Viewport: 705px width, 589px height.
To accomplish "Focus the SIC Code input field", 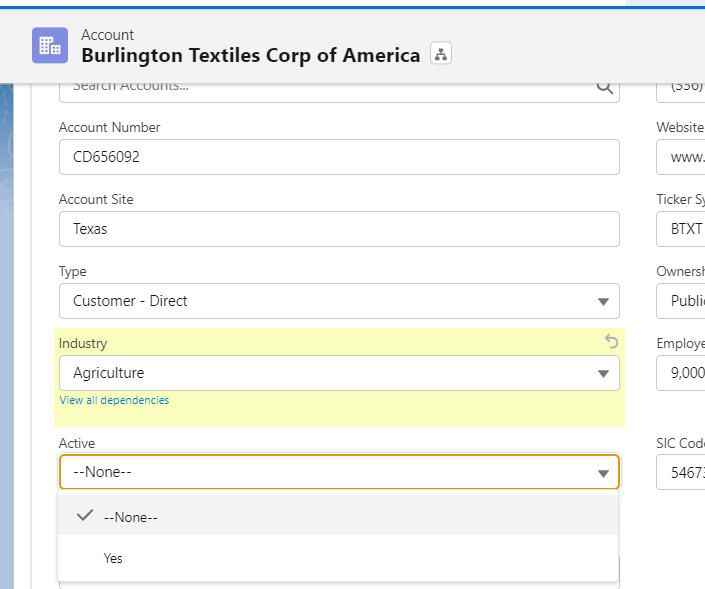I will click(x=681, y=472).
